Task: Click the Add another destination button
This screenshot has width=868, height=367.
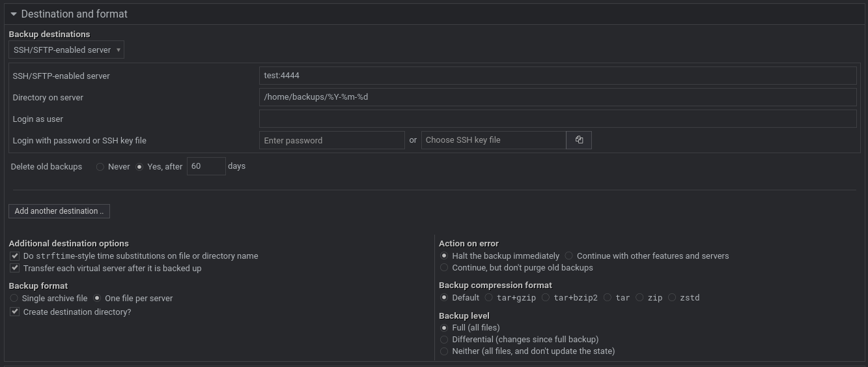Action: (59, 211)
